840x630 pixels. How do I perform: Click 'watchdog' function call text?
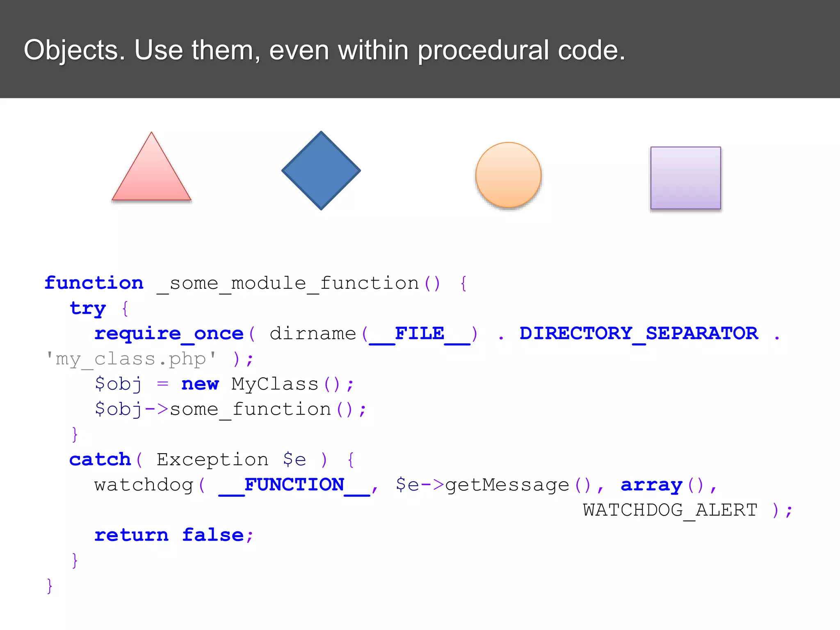click(x=144, y=485)
